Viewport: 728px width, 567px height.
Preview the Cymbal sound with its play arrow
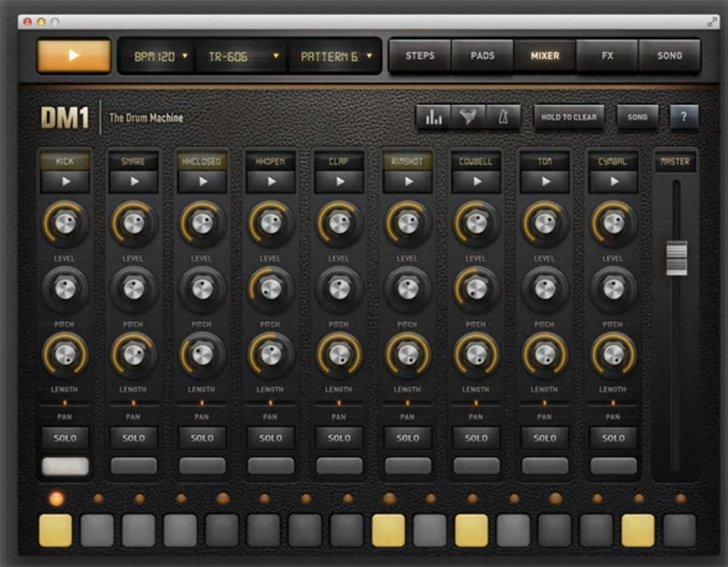[613, 181]
